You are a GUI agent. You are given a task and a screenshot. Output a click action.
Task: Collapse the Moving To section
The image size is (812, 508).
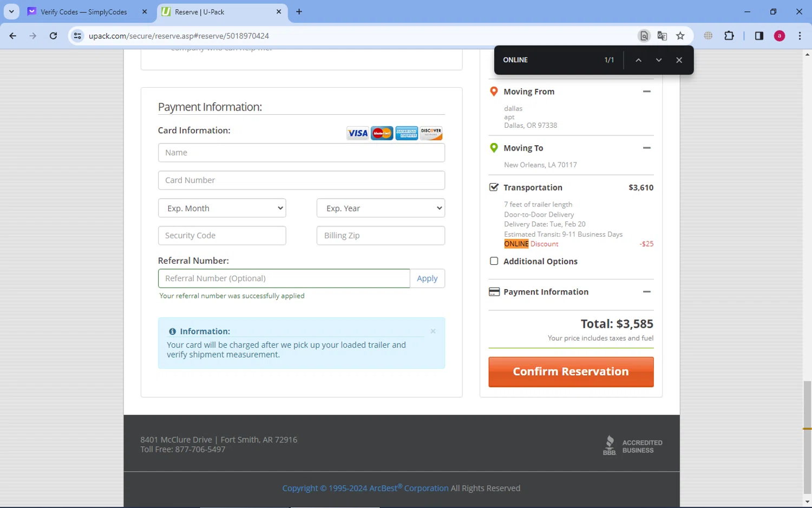click(646, 148)
